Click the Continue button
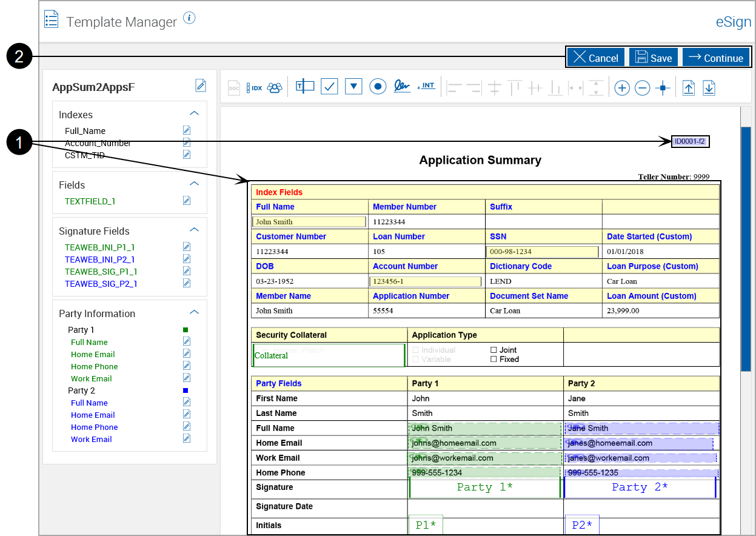 [x=716, y=58]
